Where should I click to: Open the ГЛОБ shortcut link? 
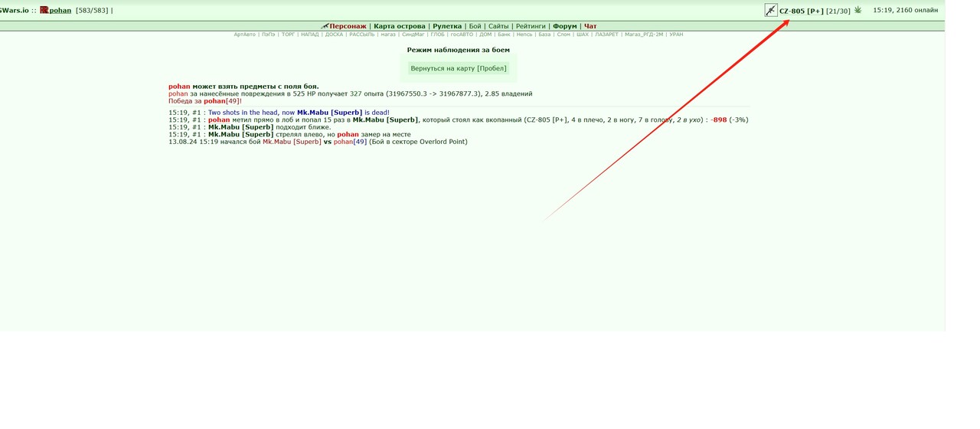pos(437,34)
